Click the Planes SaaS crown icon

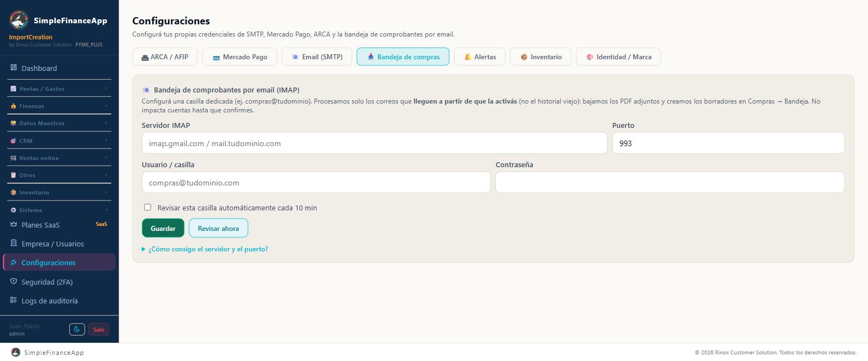tap(14, 224)
